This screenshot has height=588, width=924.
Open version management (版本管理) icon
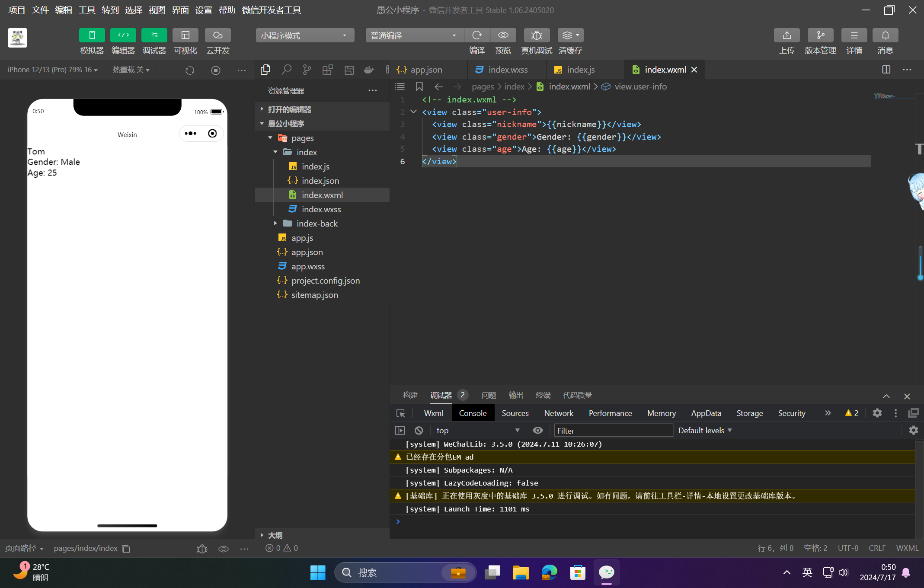click(820, 35)
